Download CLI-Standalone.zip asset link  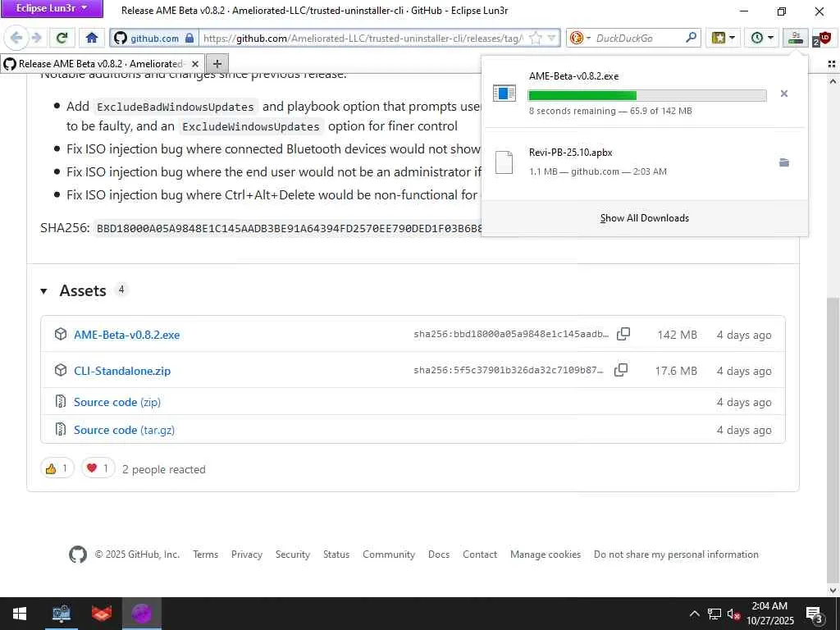(122, 371)
